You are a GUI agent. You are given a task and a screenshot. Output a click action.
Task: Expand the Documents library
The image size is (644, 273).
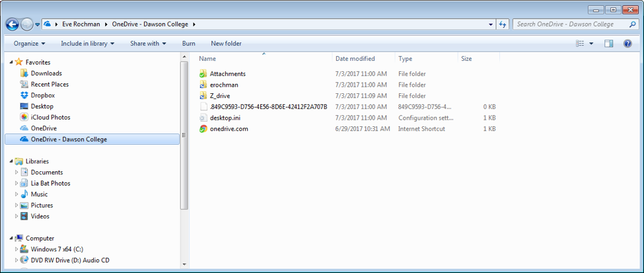17,173
